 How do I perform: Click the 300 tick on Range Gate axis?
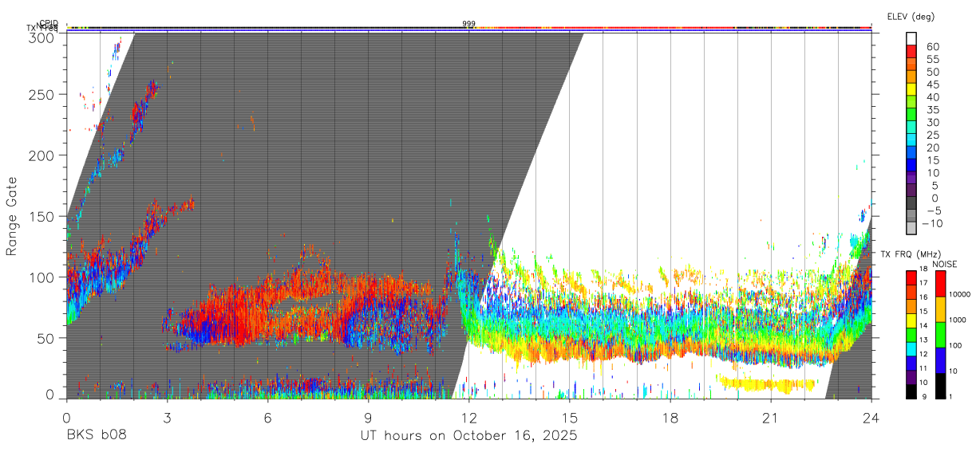coord(41,37)
